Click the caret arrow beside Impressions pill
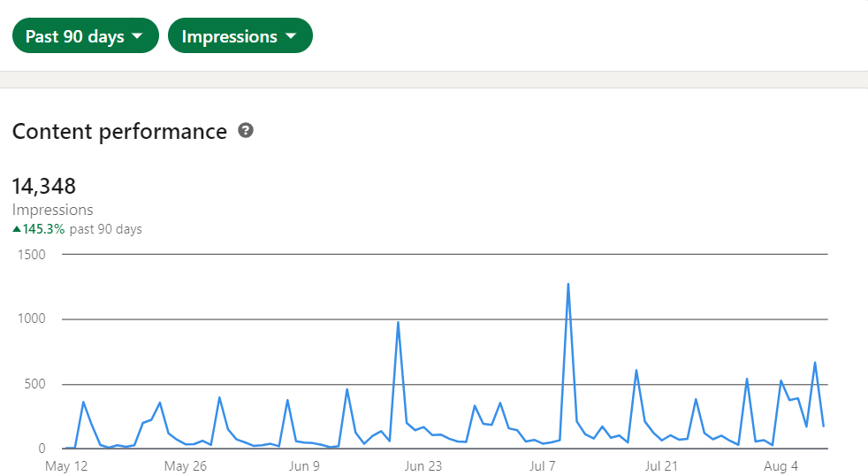Viewport: 868px width, 476px height. click(291, 36)
